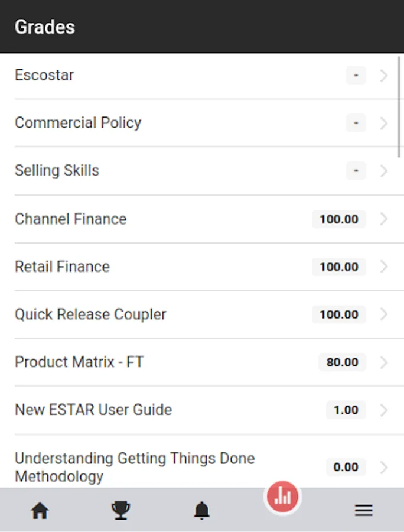Click the Retail Finance chevron arrow

[384, 267]
